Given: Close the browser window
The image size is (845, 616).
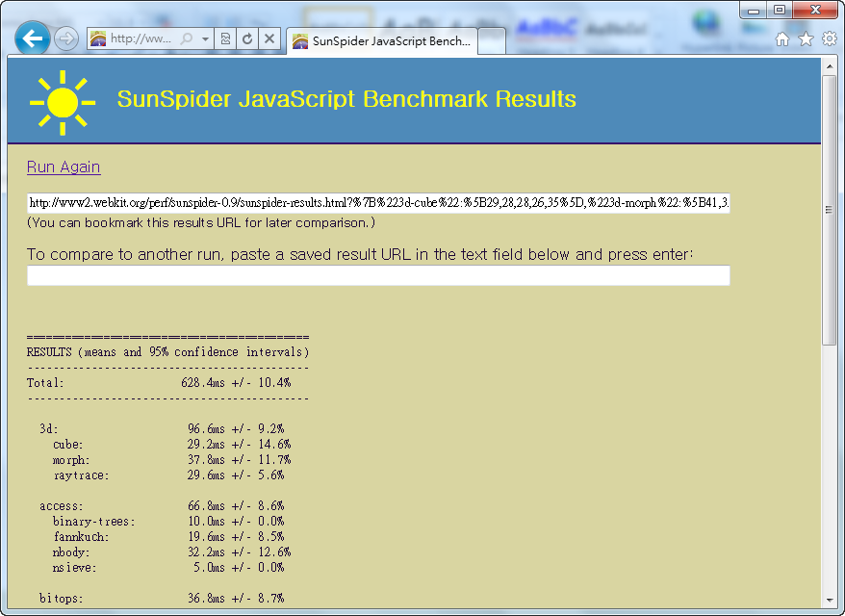Looking at the screenshot, I should tap(816, 10).
